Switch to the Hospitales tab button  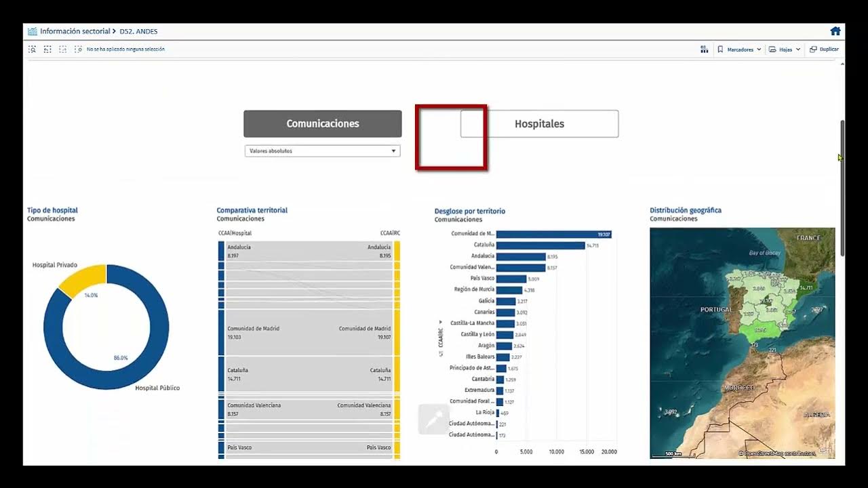tap(540, 124)
